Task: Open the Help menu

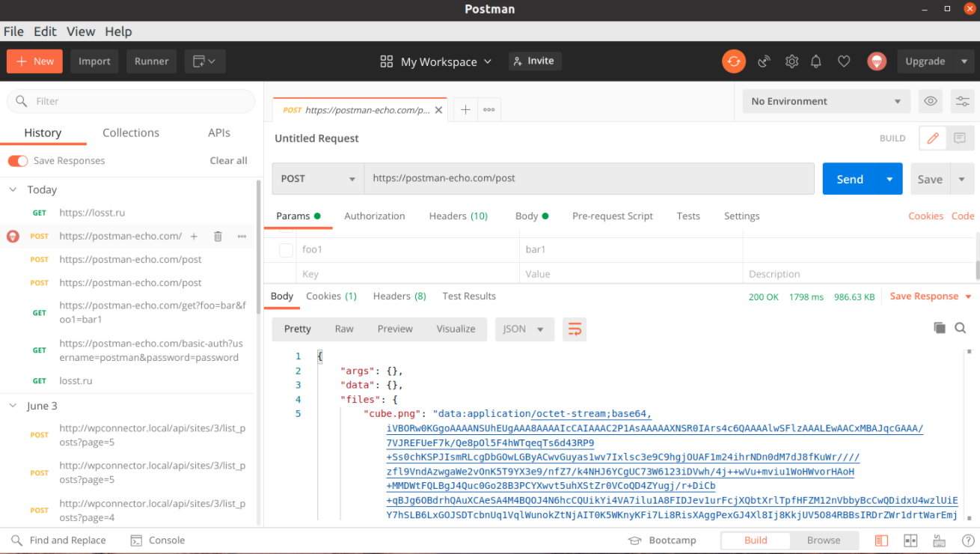Action: 118,31
